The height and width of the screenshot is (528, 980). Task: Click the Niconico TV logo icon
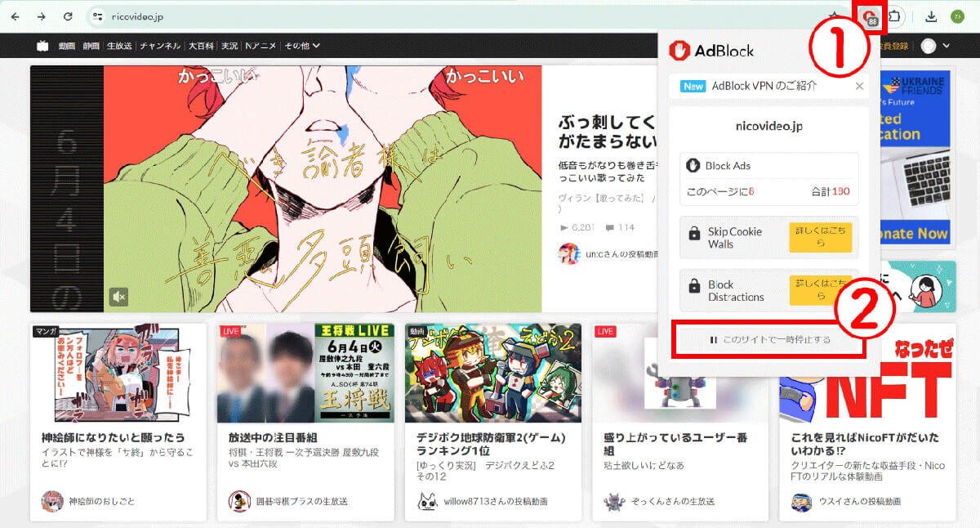tap(42, 46)
